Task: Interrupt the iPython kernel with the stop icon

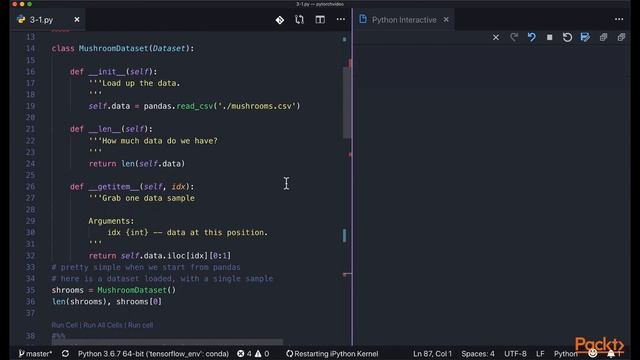Action: point(549,38)
